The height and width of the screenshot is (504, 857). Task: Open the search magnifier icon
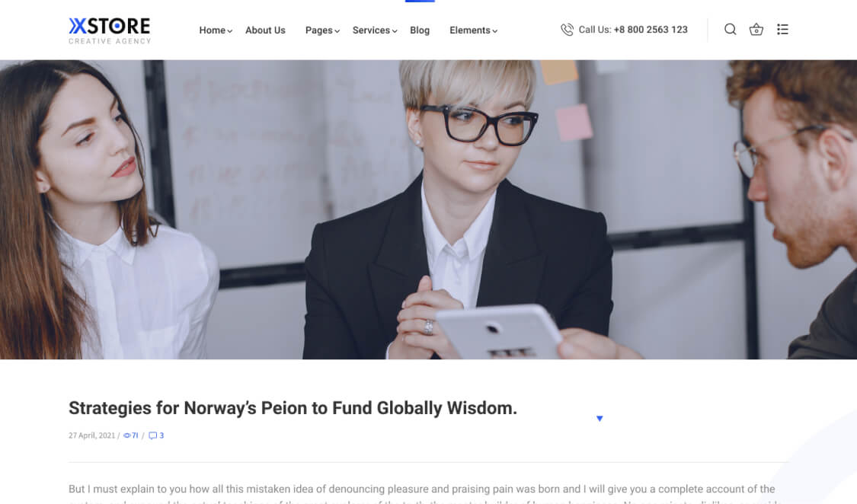pyautogui.click(x=731, y=30)
